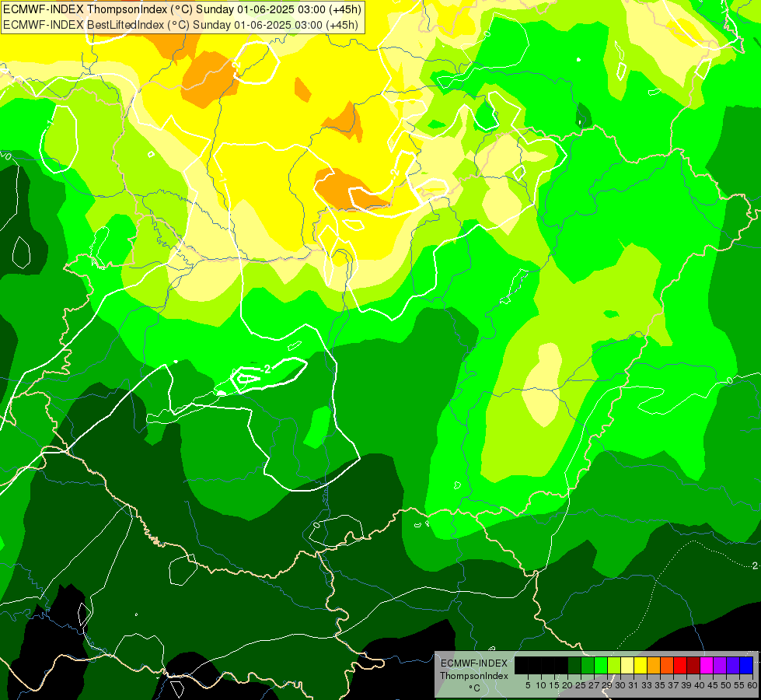This screenshot has height=700, width=761.
Task: Click the °C unit label in legend
Action: (x=474, y=688)
